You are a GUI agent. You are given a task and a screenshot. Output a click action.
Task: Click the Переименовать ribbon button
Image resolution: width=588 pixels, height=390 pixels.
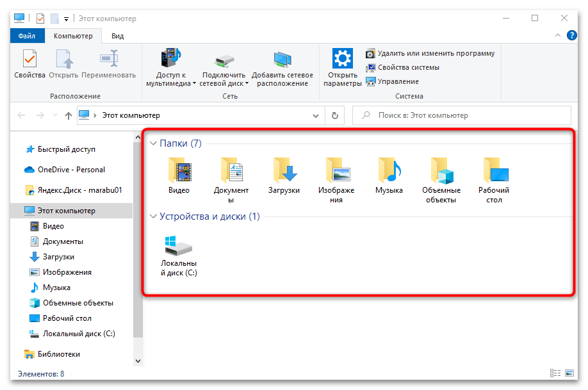(x=109, y=64)
